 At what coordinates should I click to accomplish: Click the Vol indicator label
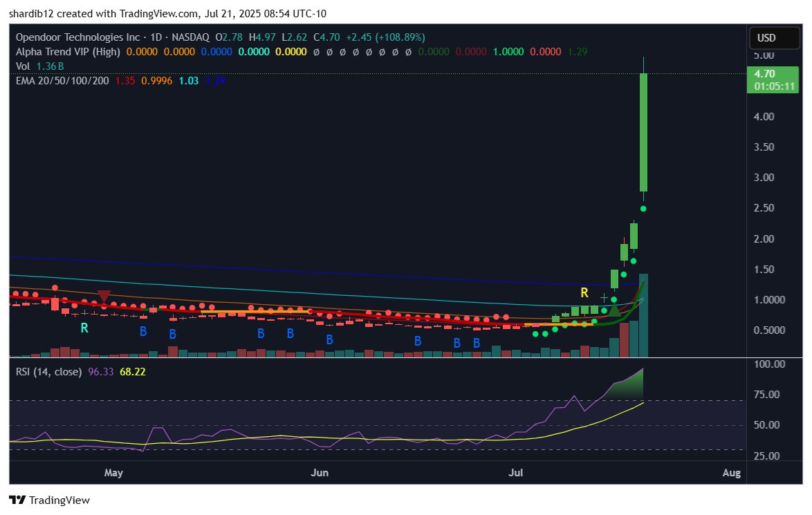click(x=23, y=66)
